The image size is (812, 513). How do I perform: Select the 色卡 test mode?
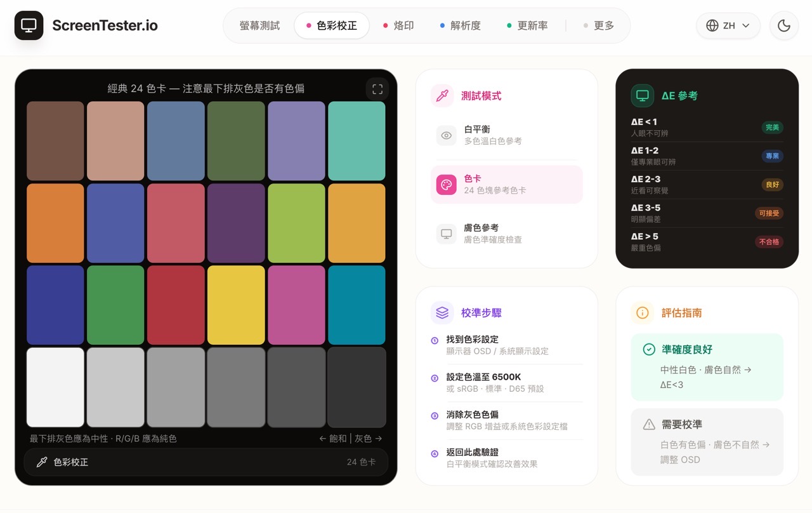click(507, 185)
